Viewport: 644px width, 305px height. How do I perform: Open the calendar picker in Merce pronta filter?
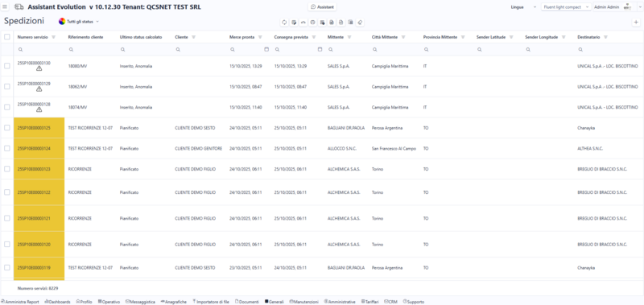click(x=266, y=49)
